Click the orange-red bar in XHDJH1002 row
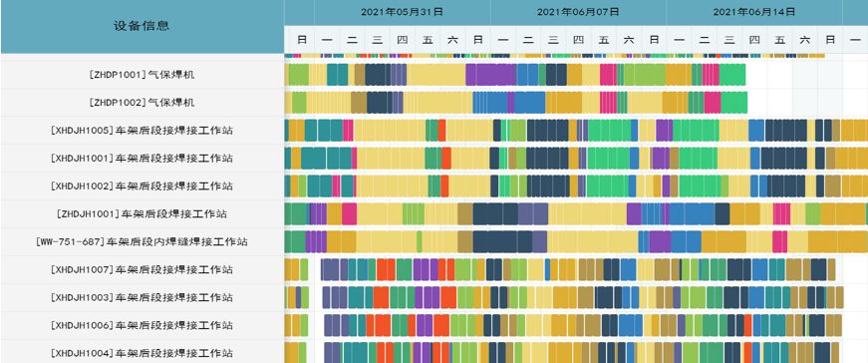The width and height of the screenshot is (868, 363). [x=444, y=185]
